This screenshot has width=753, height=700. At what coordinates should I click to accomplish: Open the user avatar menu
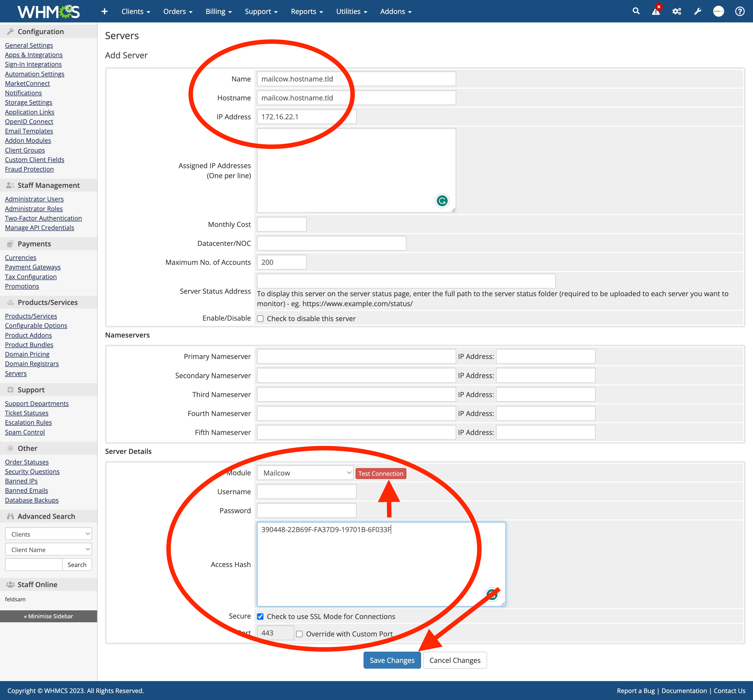[718, 11]
